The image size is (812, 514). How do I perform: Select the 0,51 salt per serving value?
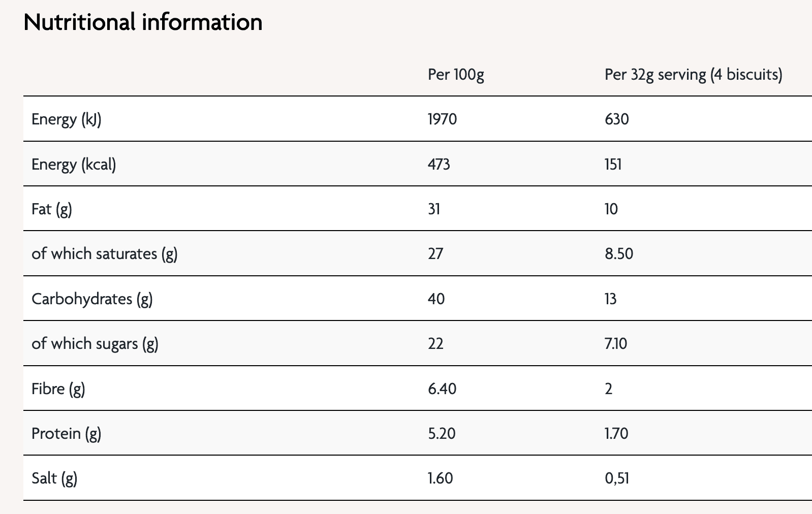[x=617, y=478]
